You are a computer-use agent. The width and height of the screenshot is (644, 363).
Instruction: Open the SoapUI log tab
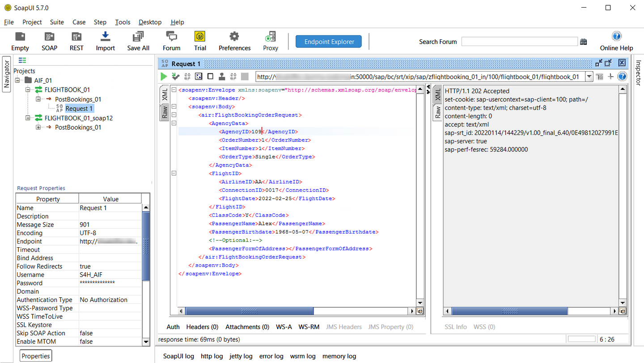point(178,356)
